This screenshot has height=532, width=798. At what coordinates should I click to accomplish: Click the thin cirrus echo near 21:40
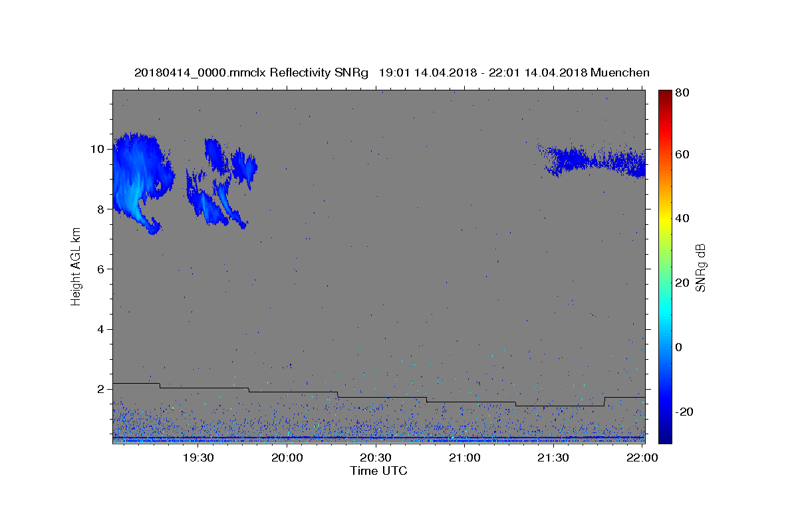tap(592, 160)
